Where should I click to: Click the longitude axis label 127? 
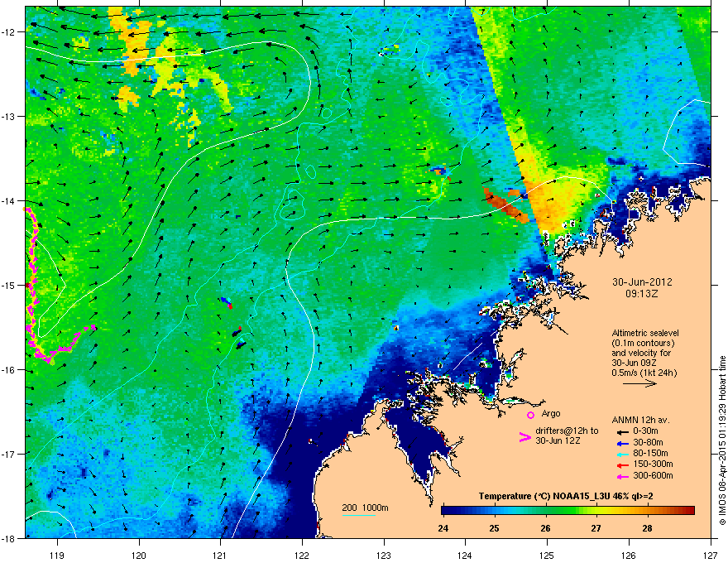pos(710,555)
